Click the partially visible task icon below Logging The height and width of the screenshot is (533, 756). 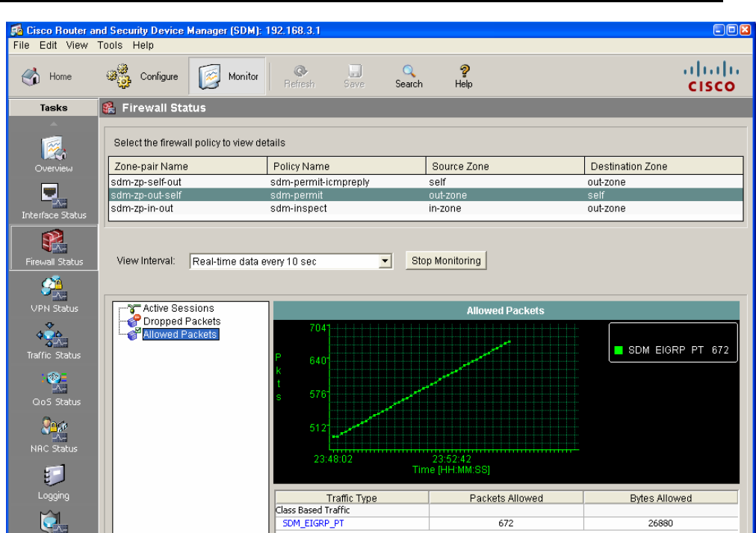pyautogui.click(x=53, y=522)
